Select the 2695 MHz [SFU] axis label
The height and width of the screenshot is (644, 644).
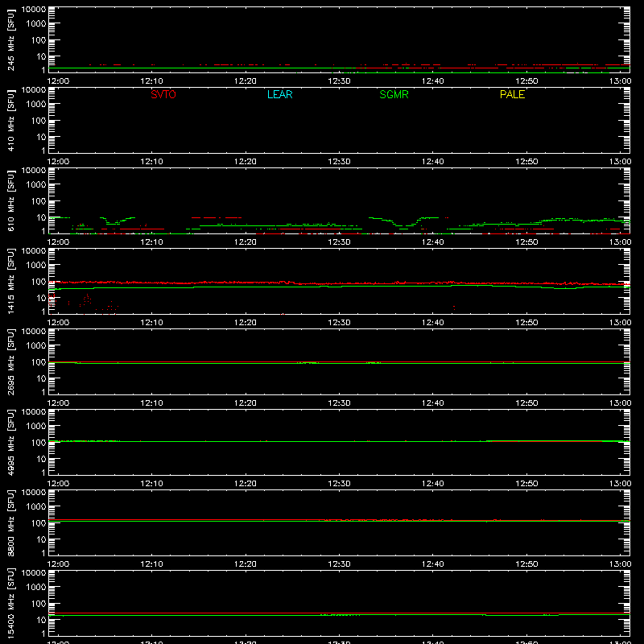click(x=11, y=361)
